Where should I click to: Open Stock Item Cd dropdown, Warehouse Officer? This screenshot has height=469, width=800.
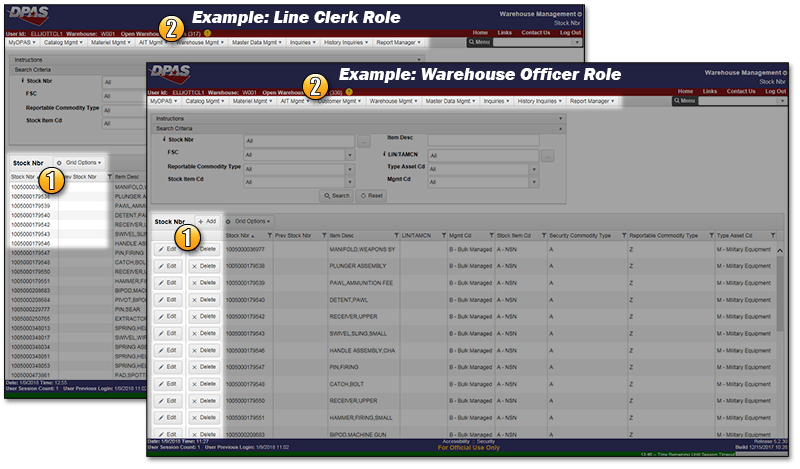[x=350, y=182]
